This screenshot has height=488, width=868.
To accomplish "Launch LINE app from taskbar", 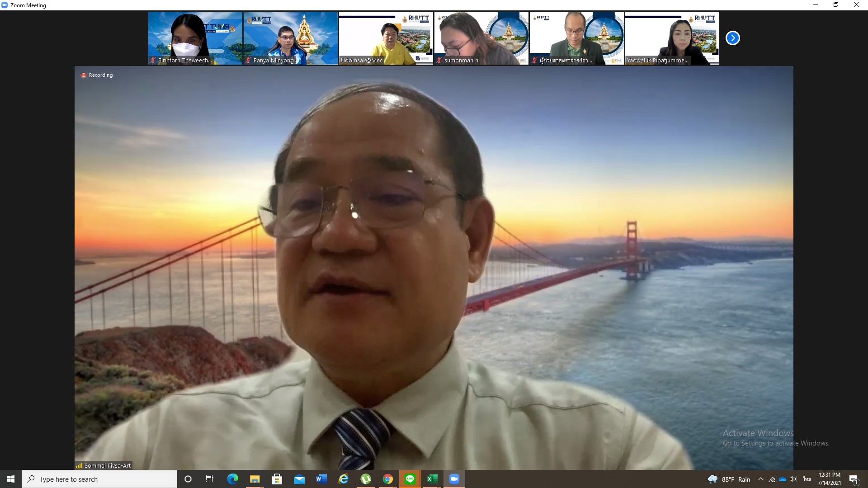I will (x=410, y=479).
